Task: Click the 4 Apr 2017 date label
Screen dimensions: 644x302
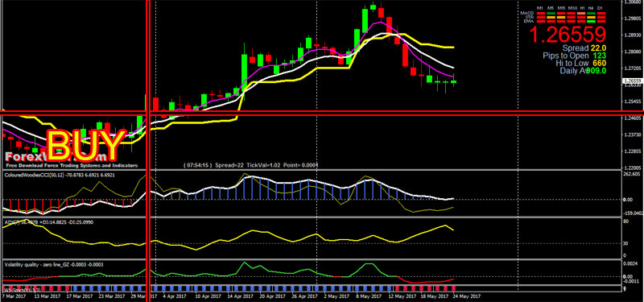Action: pyautogui.click(x=175, y=296)
